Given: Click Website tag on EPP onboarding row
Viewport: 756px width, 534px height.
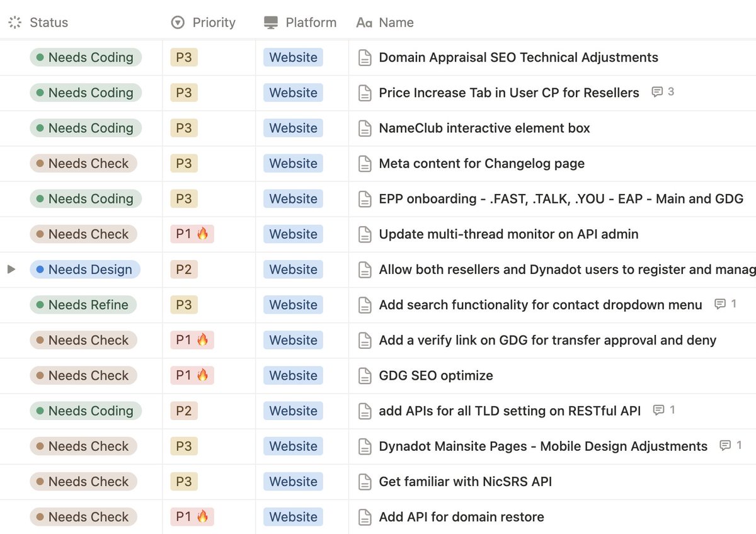Looking at the screenshot, I should pos(293,199).
